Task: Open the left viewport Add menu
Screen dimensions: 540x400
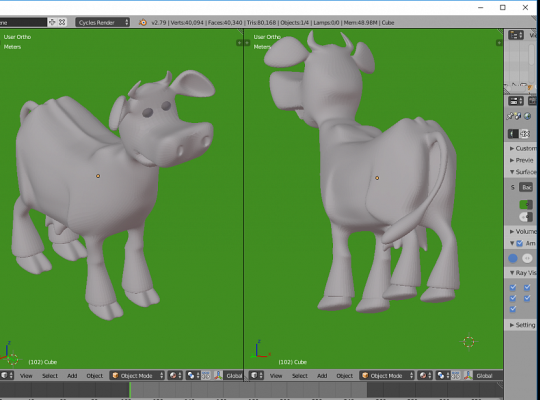Action: click(72, 376)
